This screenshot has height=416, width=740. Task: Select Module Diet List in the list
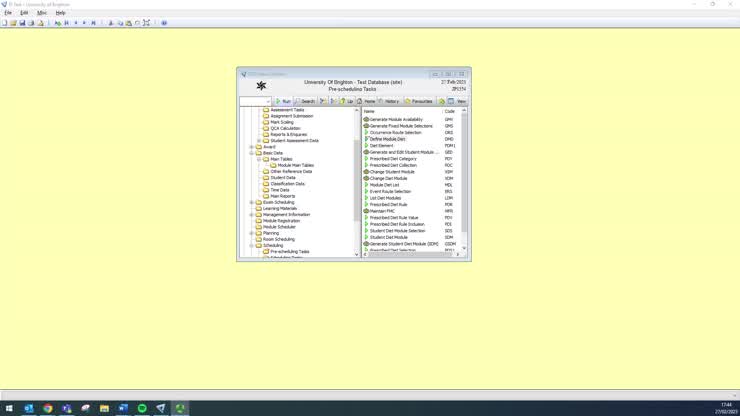coord(384,185)
